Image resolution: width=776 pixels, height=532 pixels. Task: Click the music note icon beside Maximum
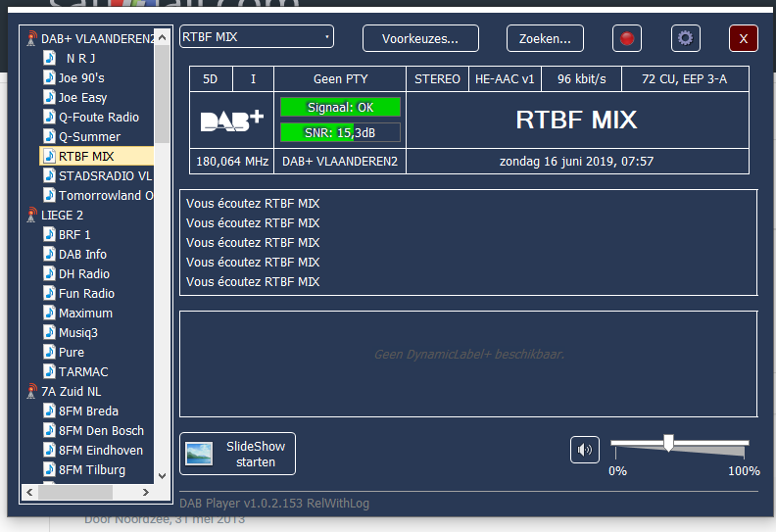point(50,313)
